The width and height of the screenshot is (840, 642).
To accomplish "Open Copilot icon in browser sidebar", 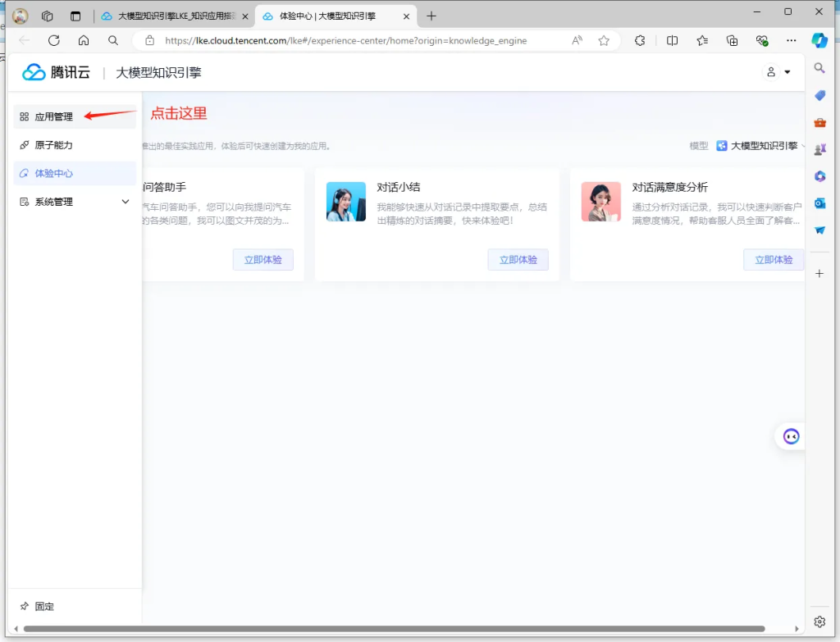I will [819, 40].
